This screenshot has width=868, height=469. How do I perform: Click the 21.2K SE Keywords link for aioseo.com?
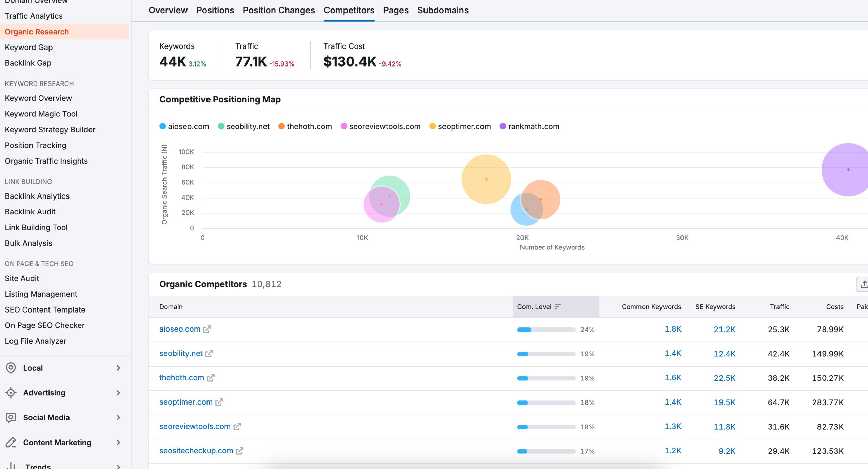[725, 329]
